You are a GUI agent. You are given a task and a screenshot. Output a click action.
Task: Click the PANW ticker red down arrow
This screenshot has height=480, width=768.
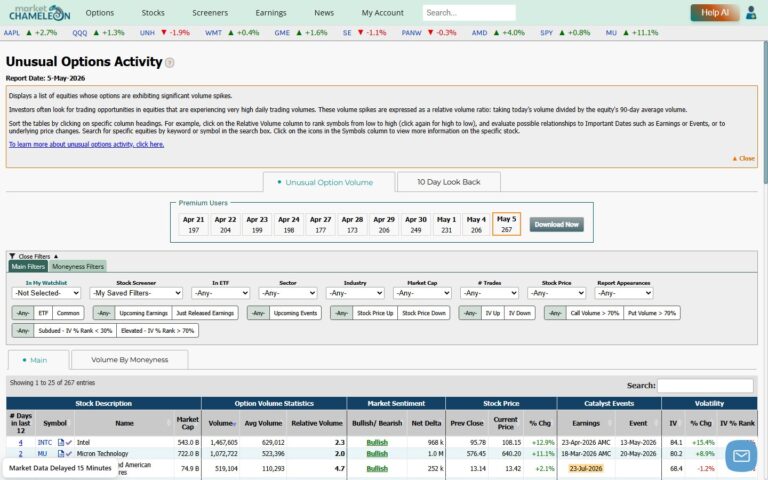tap(431, 33)
